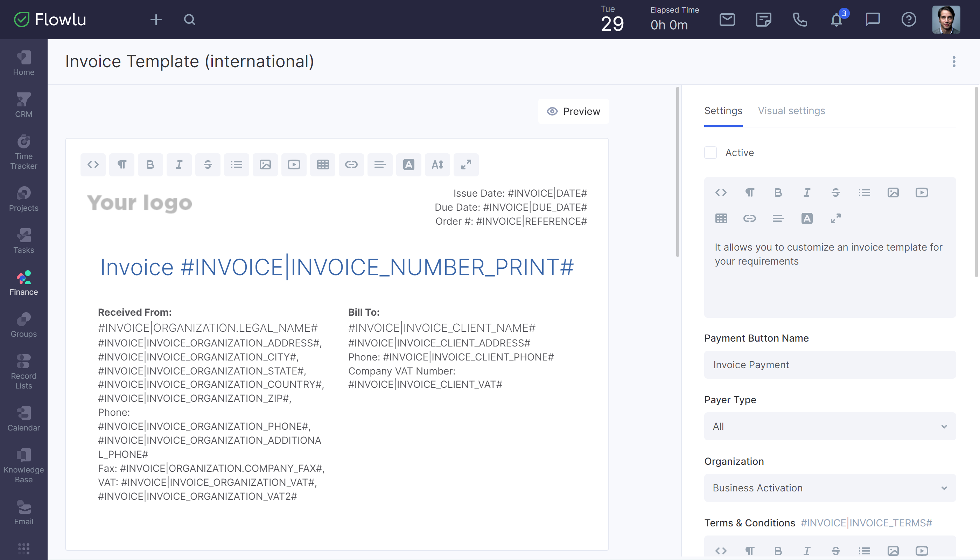Screen dimensions: 980x560
Task: Open the mail icon in top bar
Action: click(x=727, y=20)
